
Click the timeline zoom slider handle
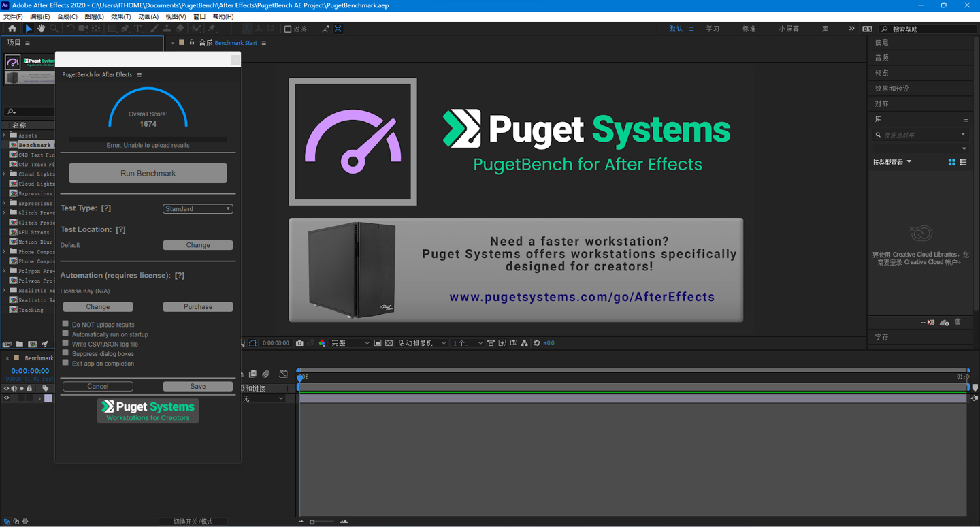point(312,522)
